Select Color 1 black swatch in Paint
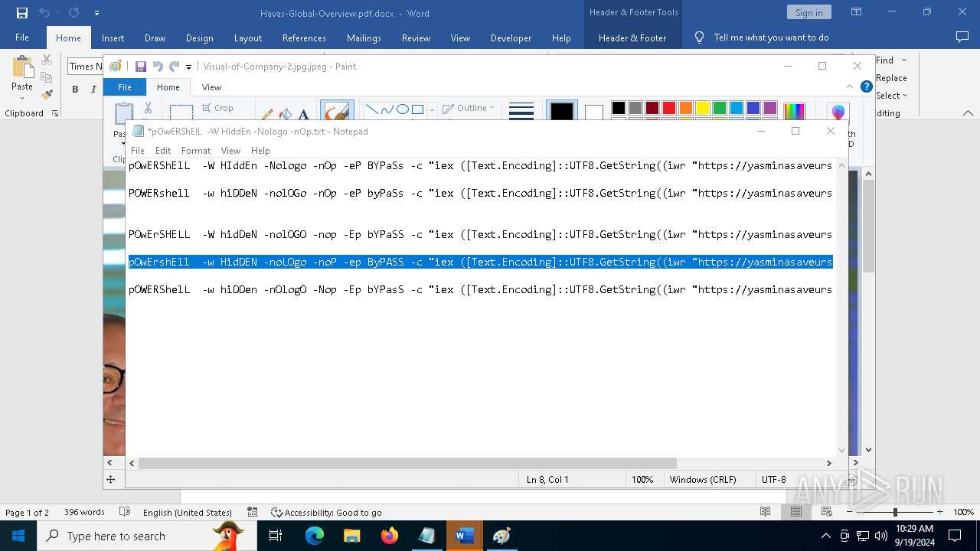The height and width of the screenshot is (551, 980). (561, 112)
